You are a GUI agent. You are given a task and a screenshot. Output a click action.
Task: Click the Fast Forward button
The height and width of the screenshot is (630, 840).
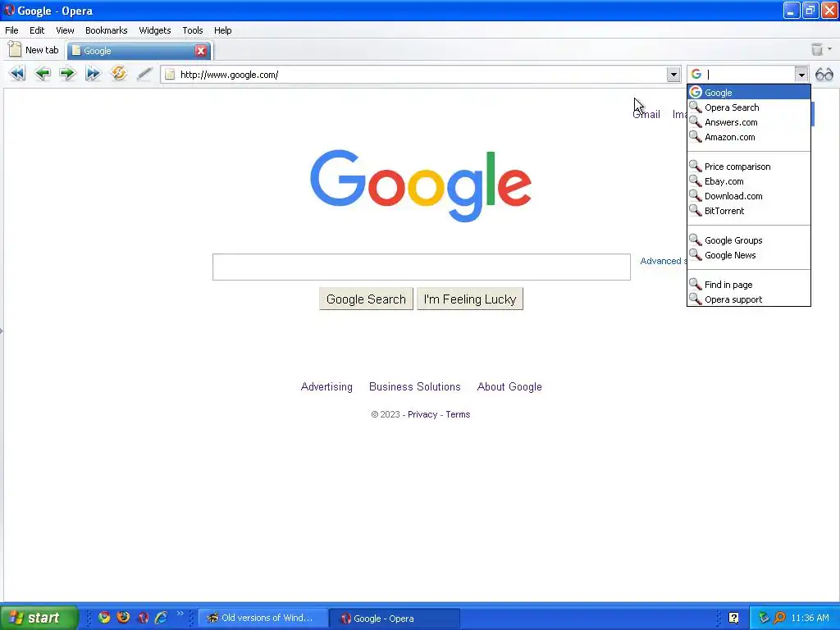point(93,73)
